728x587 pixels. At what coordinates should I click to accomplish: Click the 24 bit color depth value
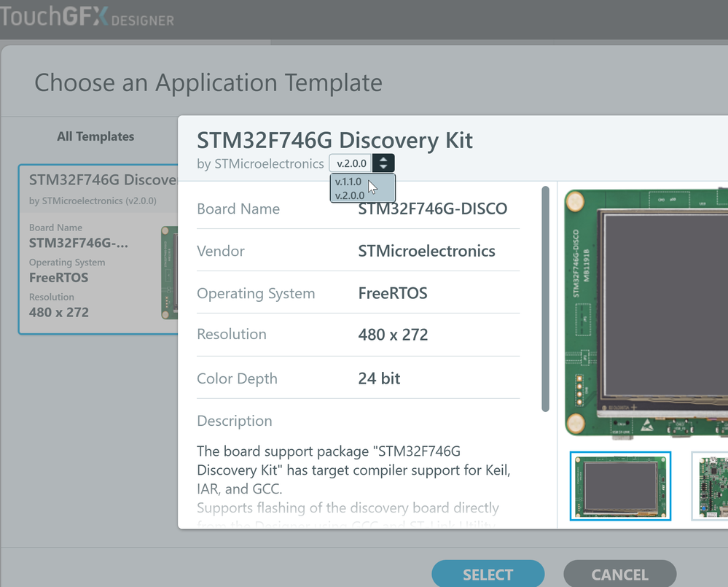[x=379, y=378]
